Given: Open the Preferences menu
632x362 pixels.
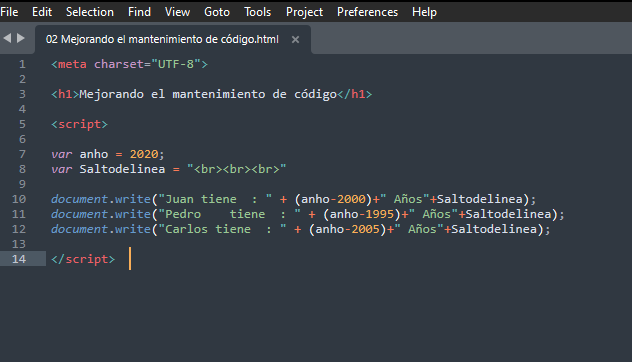Looking at the screenshot, I should tap(368, 12).
